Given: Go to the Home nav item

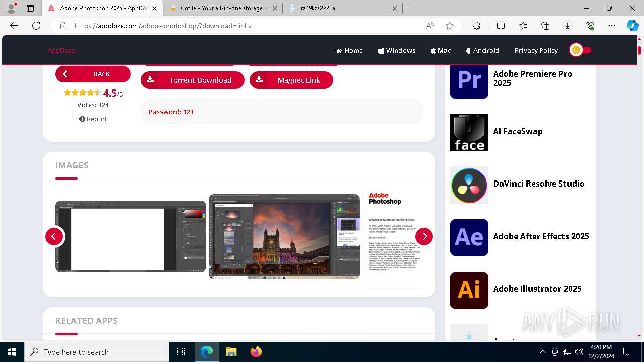Looking at the screenshot, I should 349,50.
